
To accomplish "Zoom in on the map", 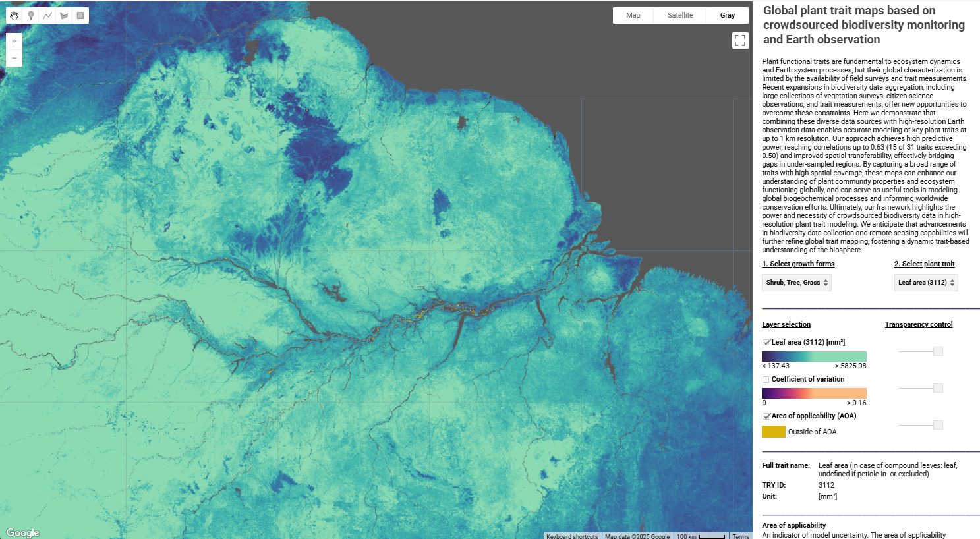I will pos(14,40).
